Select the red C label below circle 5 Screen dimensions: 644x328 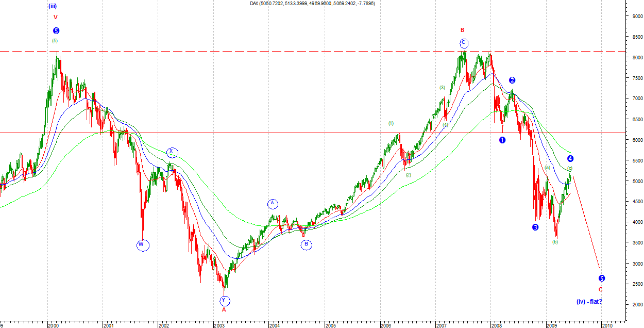[x=600, y=289]
